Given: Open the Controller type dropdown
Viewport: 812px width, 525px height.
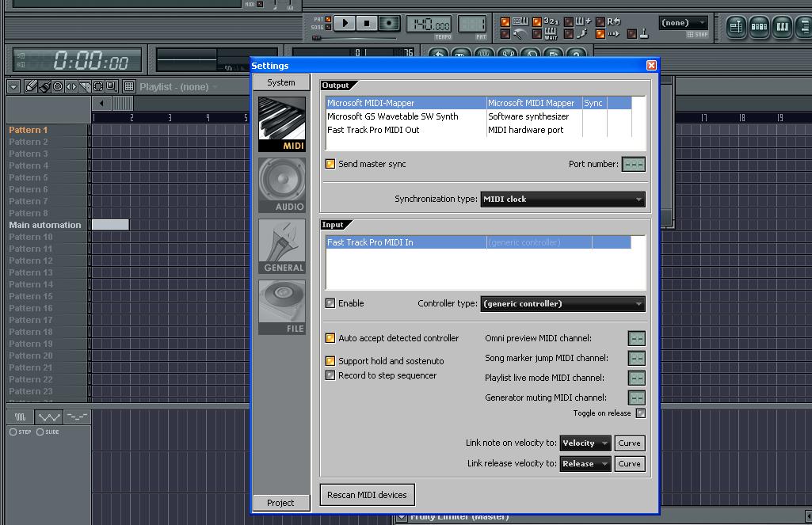Looking at the screenshot, I should (x=562, y=304).
